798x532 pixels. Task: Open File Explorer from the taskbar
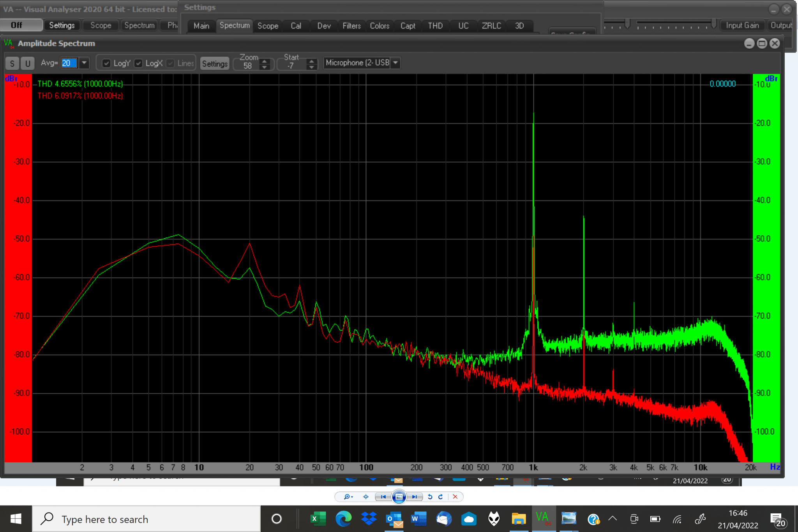[x=519, y=519]
